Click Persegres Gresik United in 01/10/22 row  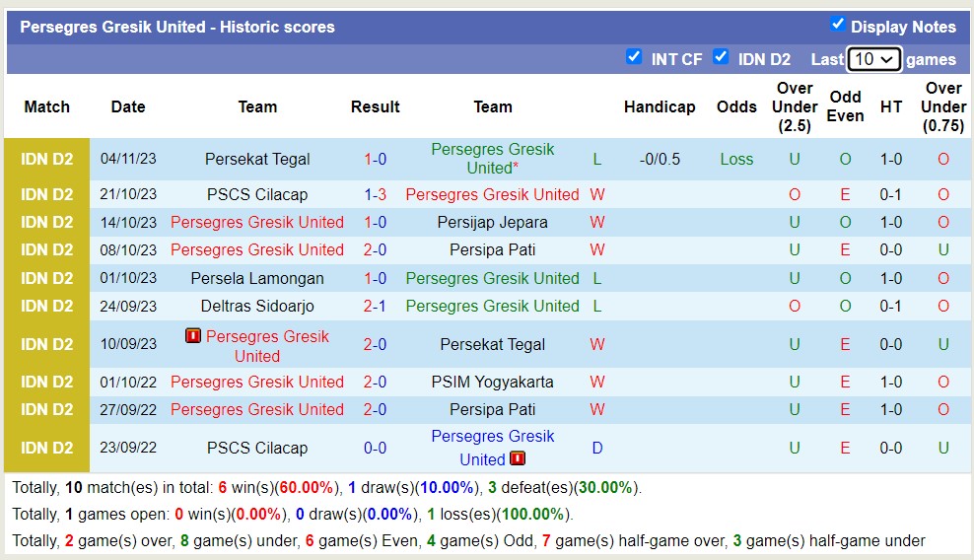pyautogui.click(x=257, y=382)
